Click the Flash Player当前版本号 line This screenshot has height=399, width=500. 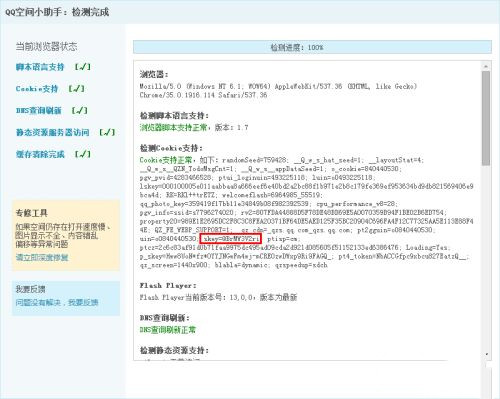218,297
